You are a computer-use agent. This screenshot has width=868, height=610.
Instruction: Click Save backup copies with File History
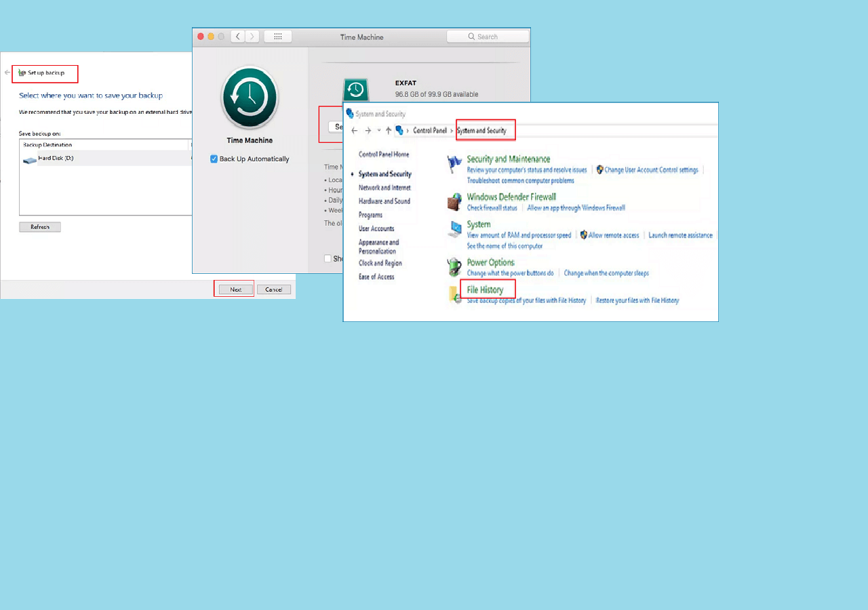[x=527, y=300]
